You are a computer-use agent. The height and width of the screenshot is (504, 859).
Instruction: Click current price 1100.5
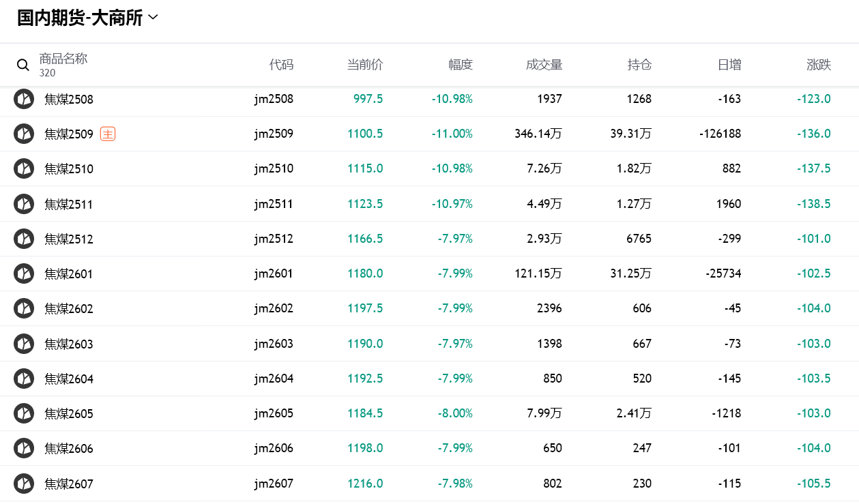(365, 134)
